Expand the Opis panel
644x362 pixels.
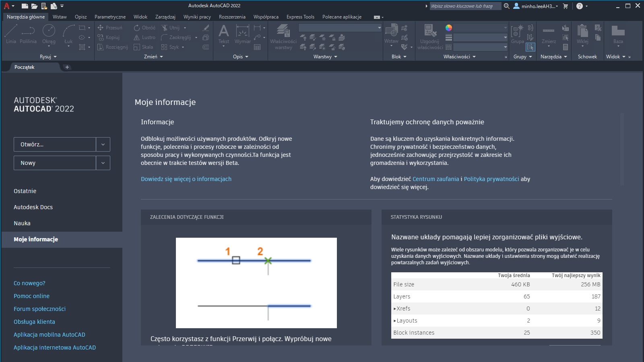[241, 57]
